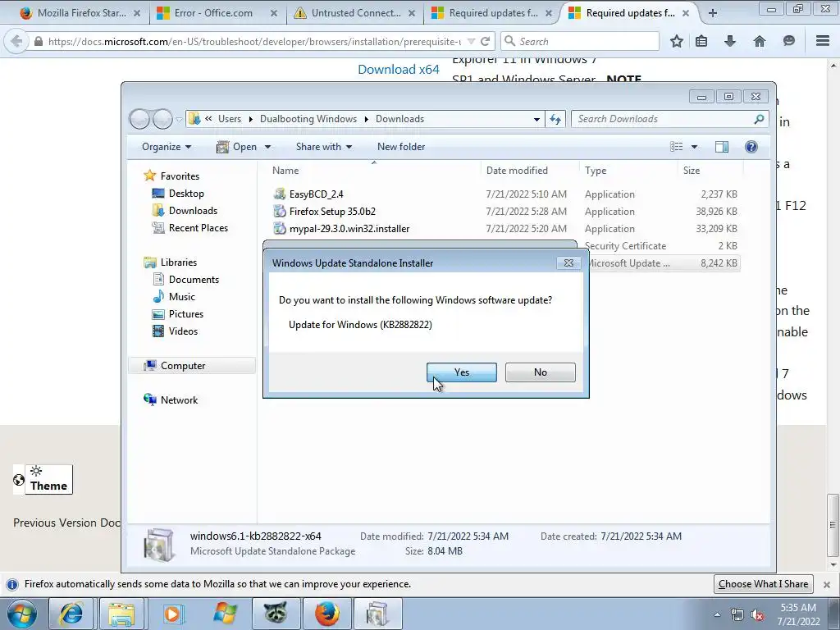Dismiss the Firefox data notification bar
The image size is (840, 630).
pyautogui.click(x=827, y=584)
